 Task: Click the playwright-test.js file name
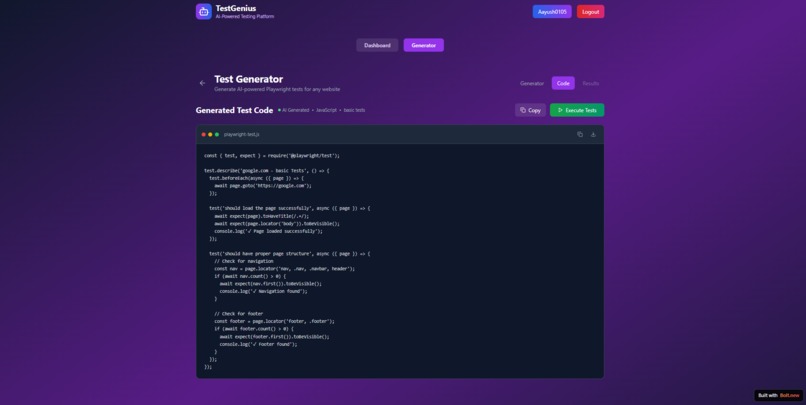point(242,135)
